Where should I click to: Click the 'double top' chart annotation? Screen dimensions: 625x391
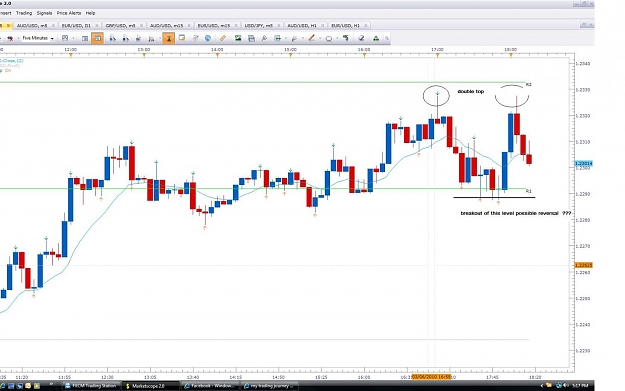point(471,91)
